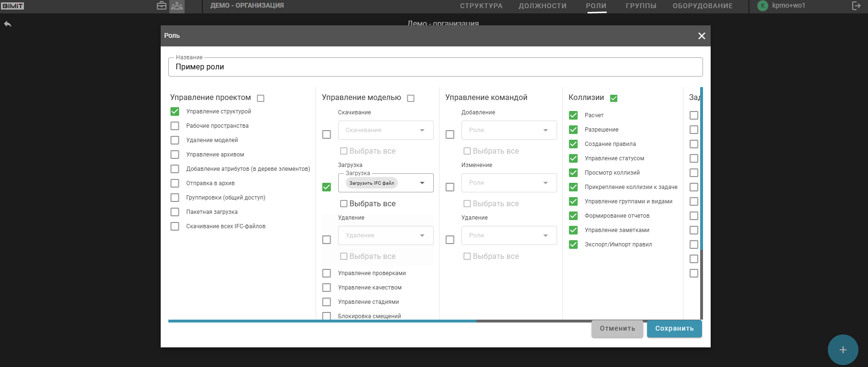Viewport: 868px width, 367px height.
Task: Click the logout icon
Action: coord(856,6)
